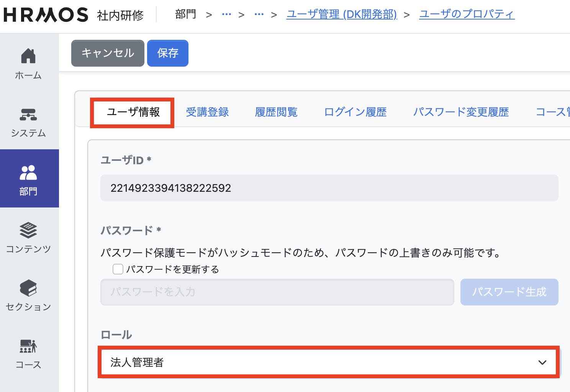570x392 pixels.
Task: Select the Department people icon
Action: (x=28, y=173)
